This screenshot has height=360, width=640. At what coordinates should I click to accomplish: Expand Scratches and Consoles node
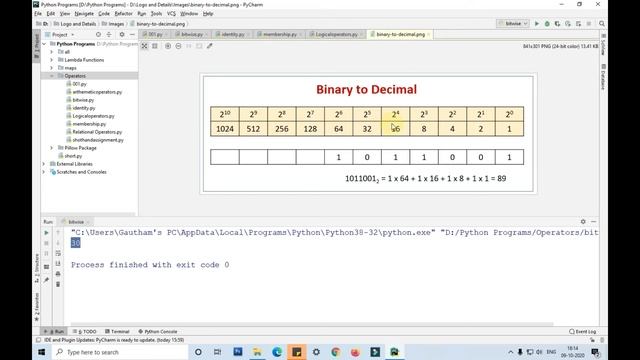point(44,172)
